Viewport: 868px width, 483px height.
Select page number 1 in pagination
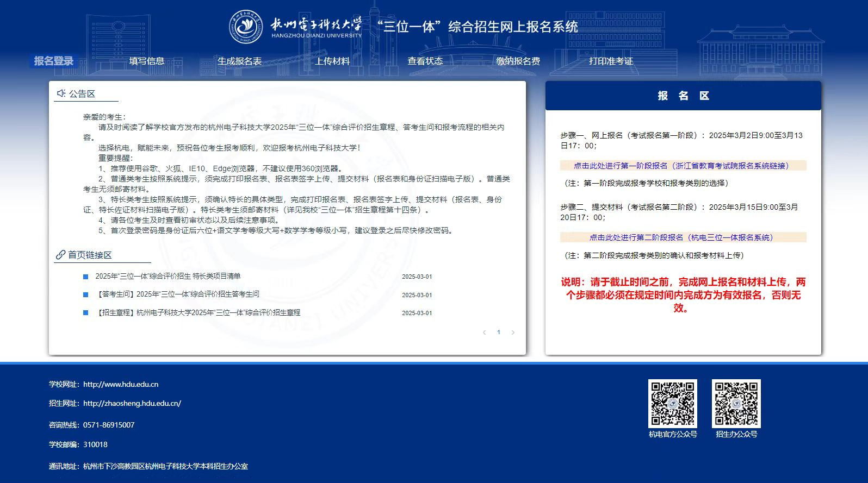(498, 333)
